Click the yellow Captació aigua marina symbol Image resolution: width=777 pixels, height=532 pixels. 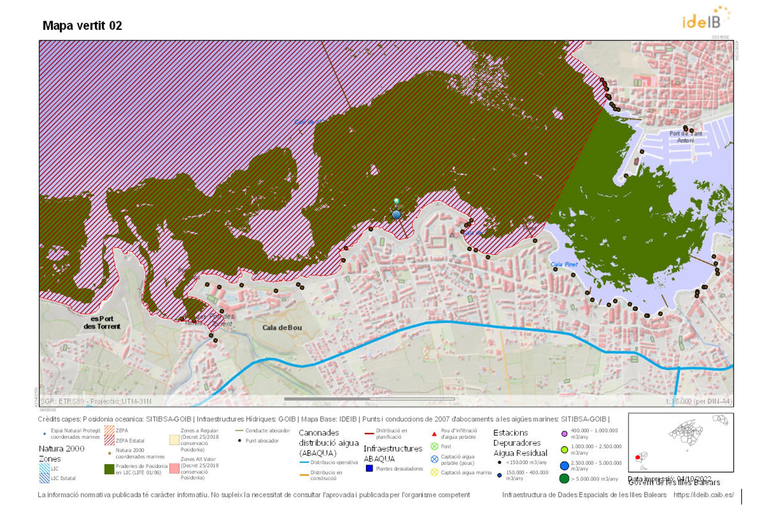434,473
